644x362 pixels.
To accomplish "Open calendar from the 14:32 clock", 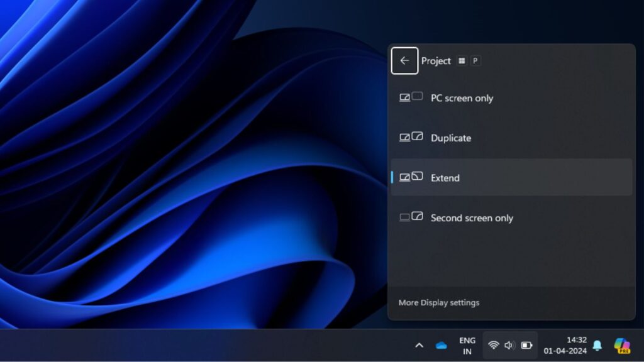I will click(565, 345).
